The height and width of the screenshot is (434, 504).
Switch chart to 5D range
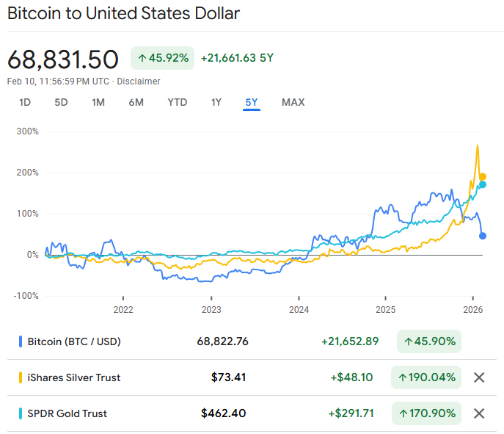61,102
